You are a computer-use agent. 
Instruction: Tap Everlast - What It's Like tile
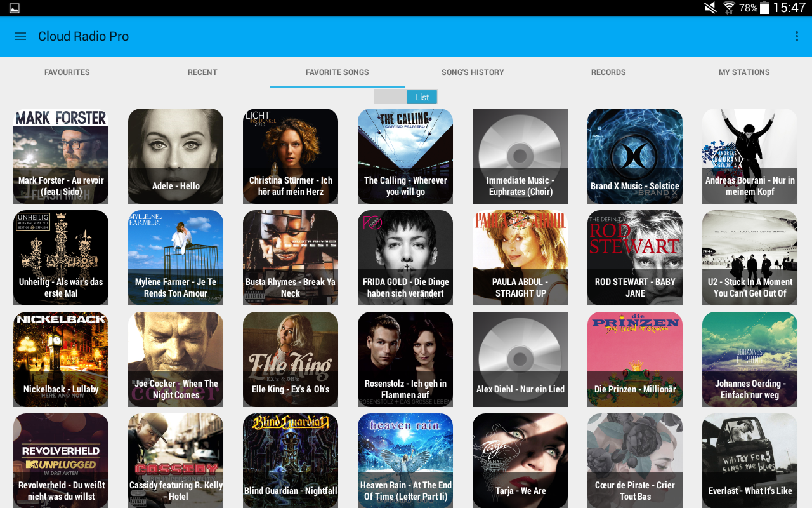[x=750, y=461]
